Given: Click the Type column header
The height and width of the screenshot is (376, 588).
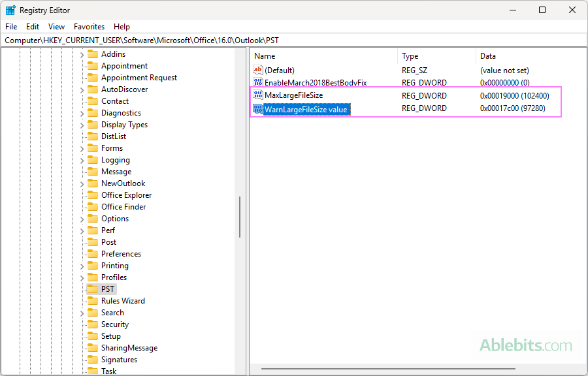Looking at the screenshot, I should coord(436,56).
